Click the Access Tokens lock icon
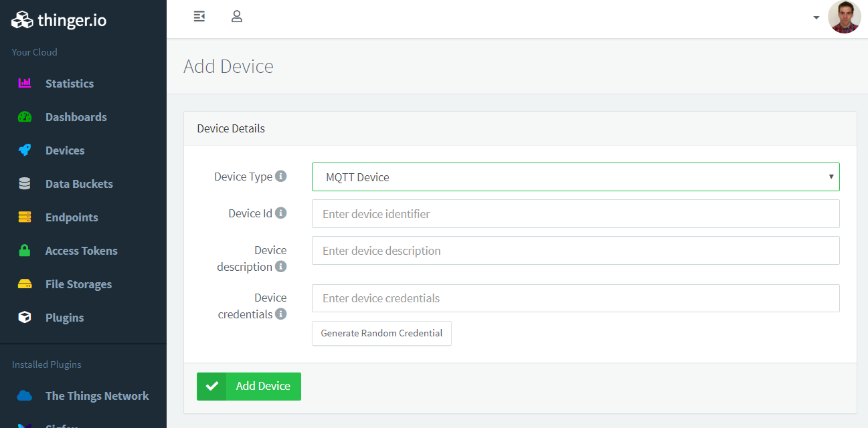868x428 pixels. coord(25,251)
